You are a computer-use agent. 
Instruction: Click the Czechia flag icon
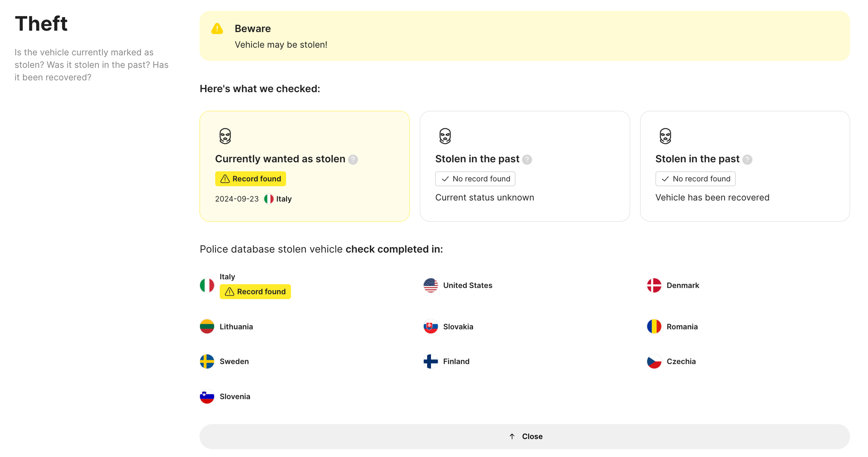(654, 361)
